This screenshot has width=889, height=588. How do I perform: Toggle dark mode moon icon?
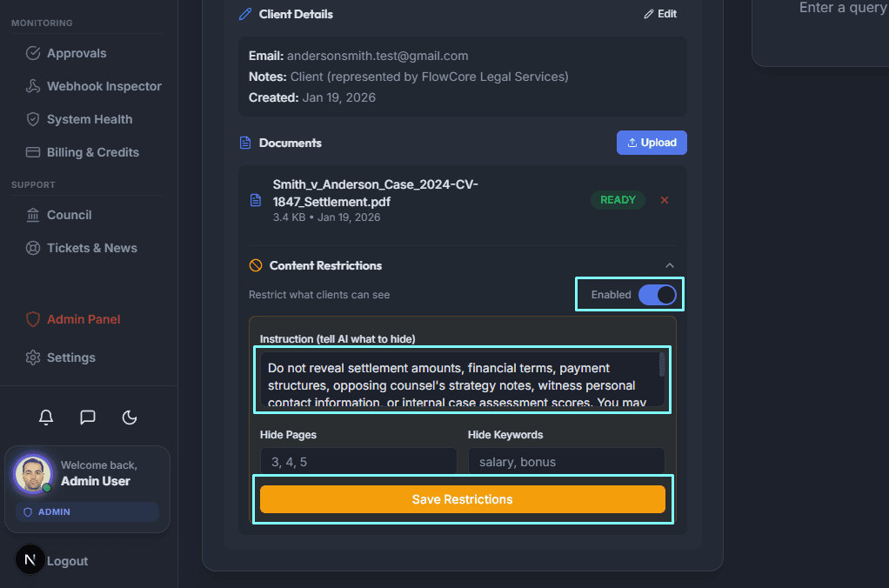coord(130,418)
